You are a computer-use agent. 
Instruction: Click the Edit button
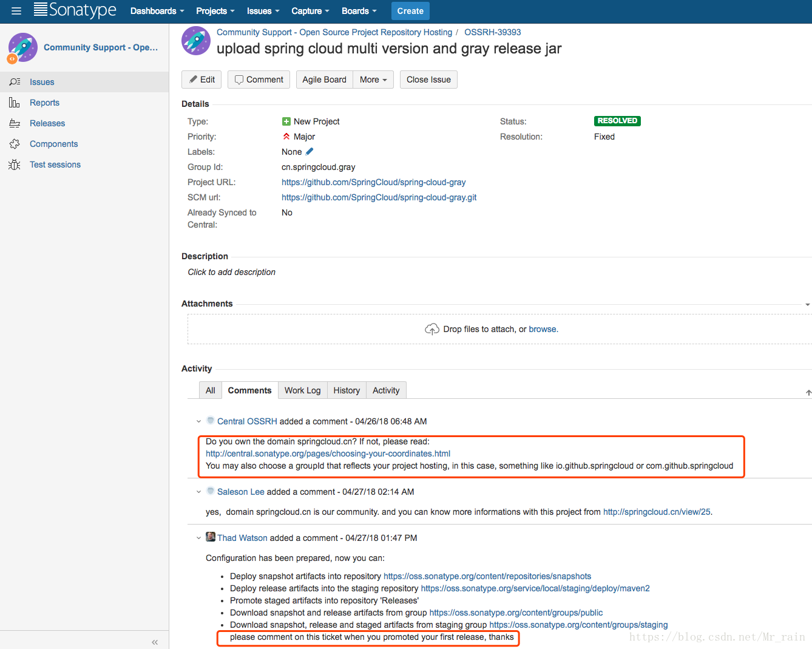(201, 80)
